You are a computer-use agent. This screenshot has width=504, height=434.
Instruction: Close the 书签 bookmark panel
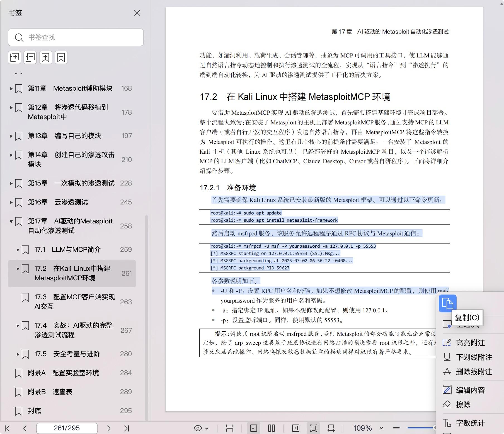pyautogui.click(x=137, y=13)
